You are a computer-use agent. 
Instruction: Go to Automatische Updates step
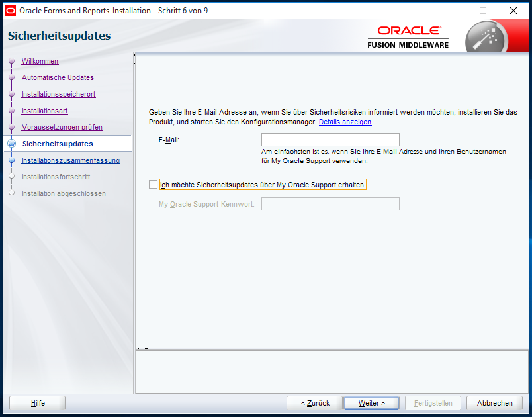coord(58,77)
